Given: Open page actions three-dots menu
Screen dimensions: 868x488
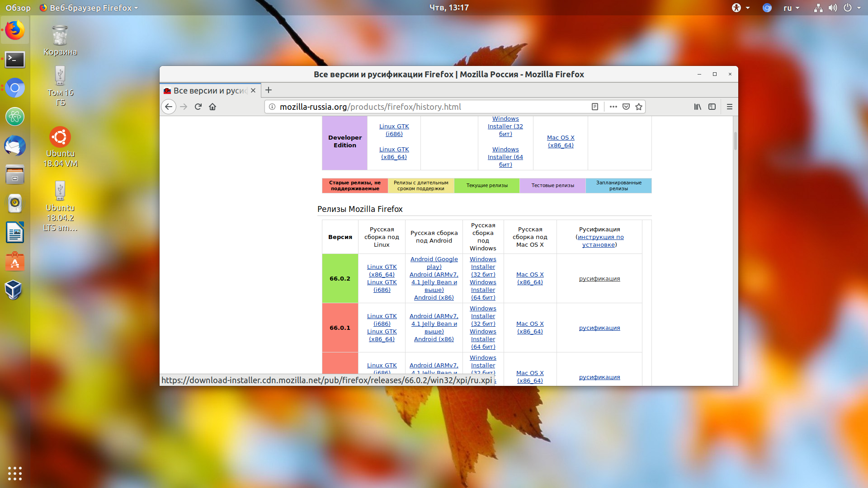Looking at the screenshot, I should [613, 107].
